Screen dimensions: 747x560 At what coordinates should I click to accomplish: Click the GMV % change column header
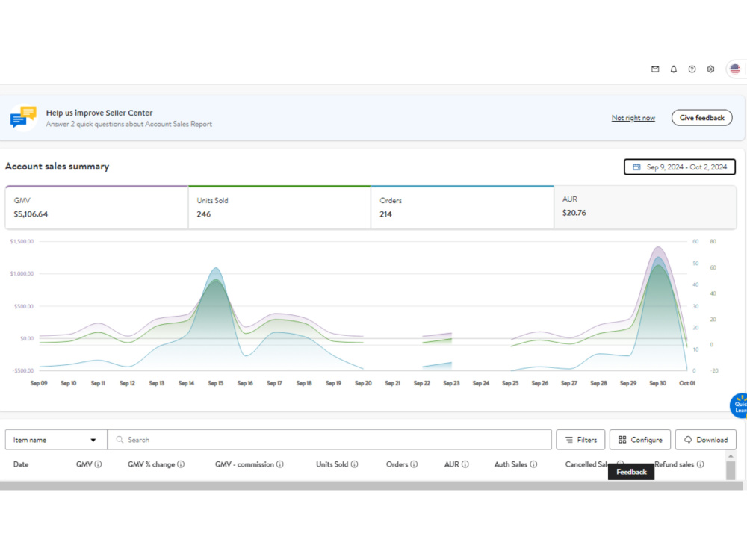(152, 464)
